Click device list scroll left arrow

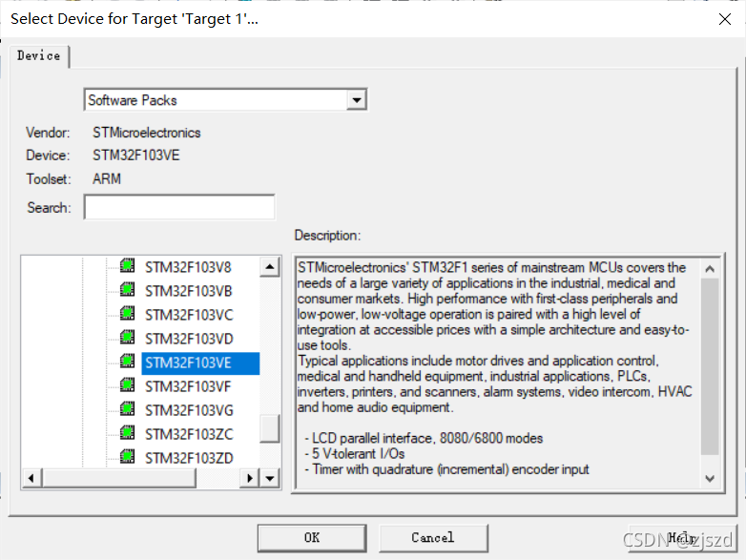point(31,478)
